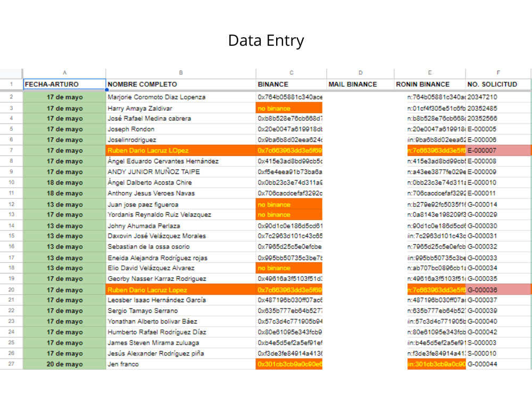Select the MAIL BINANCE header cell

tap(360, 84)
